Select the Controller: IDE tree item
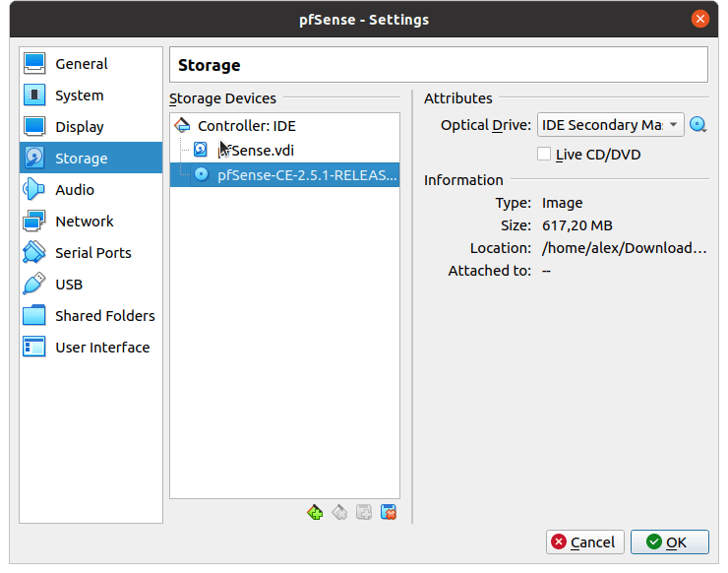The image size is (728, 573). pos(246,126)
